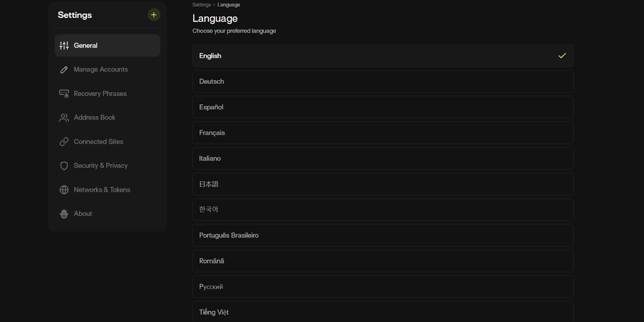Select the Tiếng Việt language row
This screenshot has height=322, width=644.
(382, 312)
